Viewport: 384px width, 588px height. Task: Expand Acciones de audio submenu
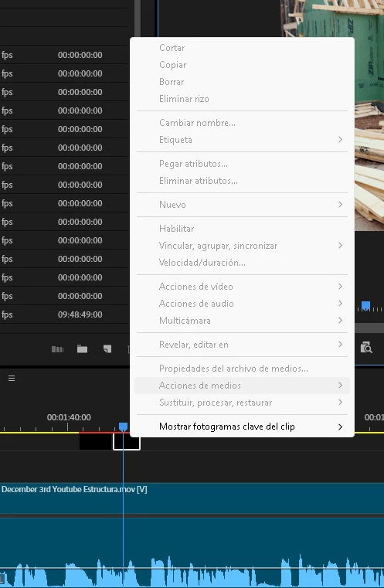[242, 304]
